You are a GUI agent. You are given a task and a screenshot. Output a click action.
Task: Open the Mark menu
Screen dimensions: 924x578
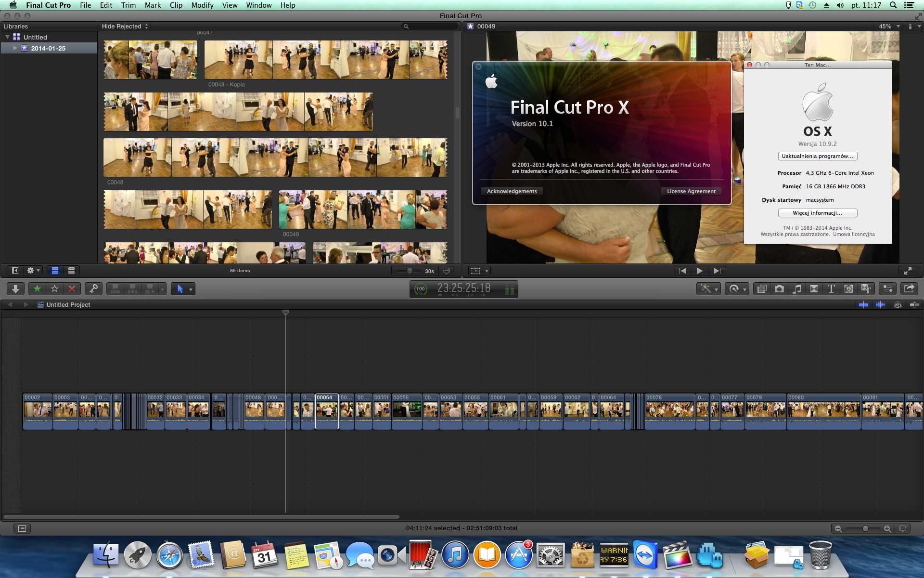click(153, 5)
